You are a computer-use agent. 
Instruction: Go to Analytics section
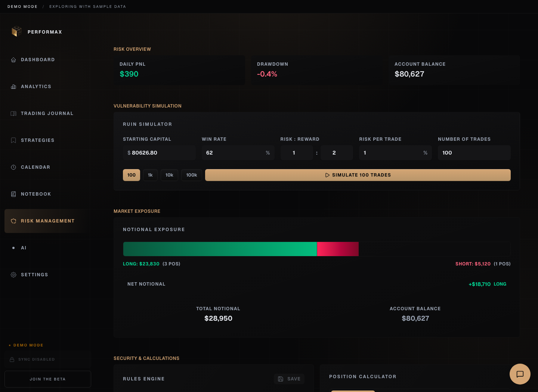pyautogui.click(x=48, y=87)
